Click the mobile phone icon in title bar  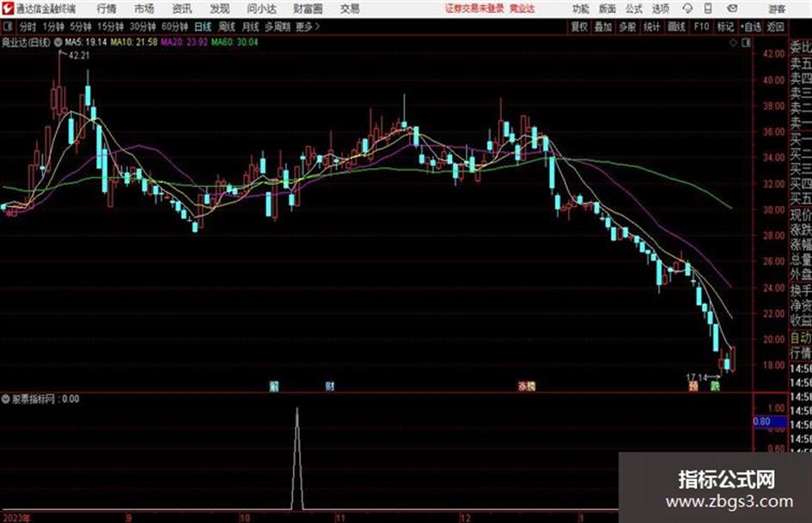(708, 9)
